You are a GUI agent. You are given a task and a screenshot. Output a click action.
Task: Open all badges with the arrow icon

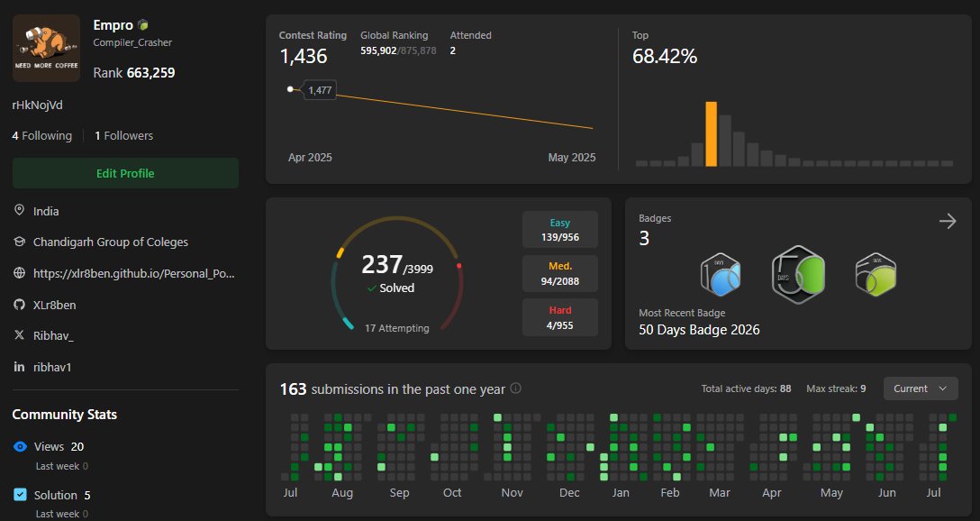pos(948,221)
